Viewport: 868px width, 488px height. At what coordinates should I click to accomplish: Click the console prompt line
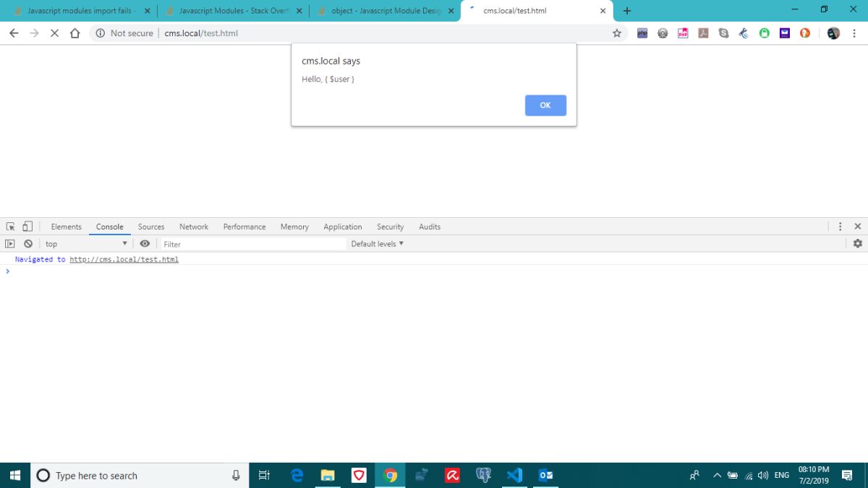[434, 271]
